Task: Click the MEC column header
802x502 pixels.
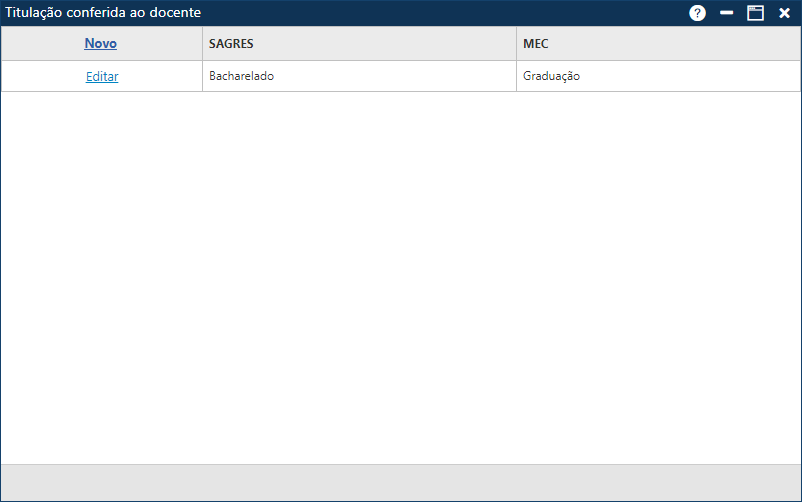Action: (536, 44)
